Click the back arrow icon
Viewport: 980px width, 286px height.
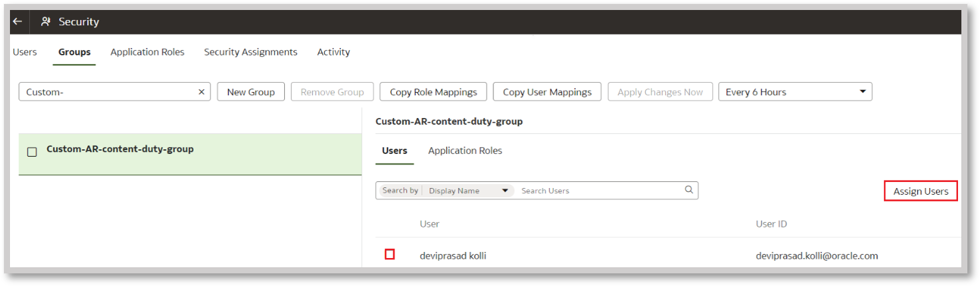[x=17, y=22]
